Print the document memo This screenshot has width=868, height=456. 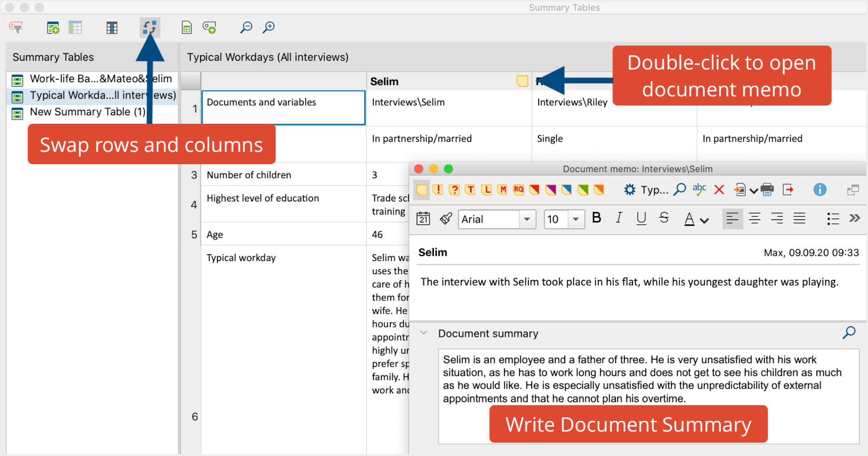tap(767, 190)
